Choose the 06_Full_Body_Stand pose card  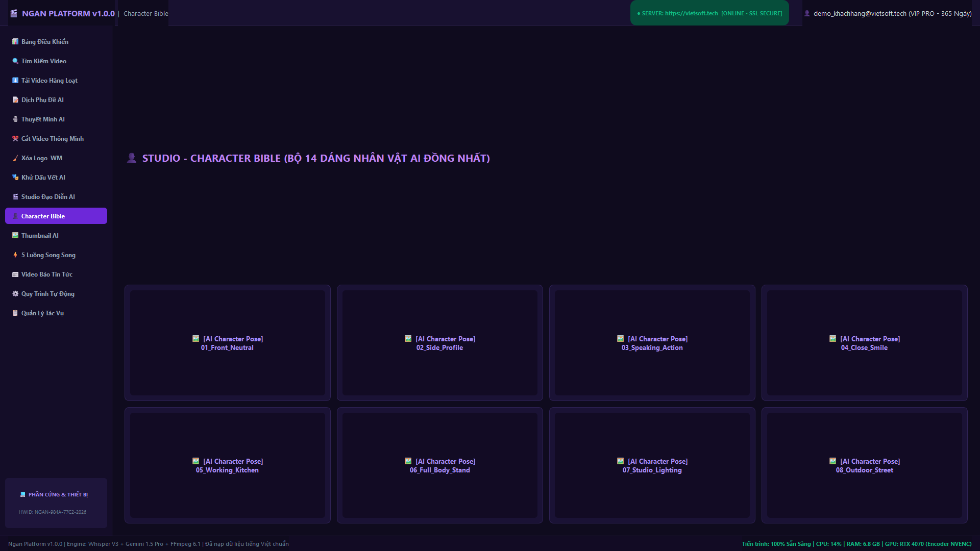(x=440, y=465)
